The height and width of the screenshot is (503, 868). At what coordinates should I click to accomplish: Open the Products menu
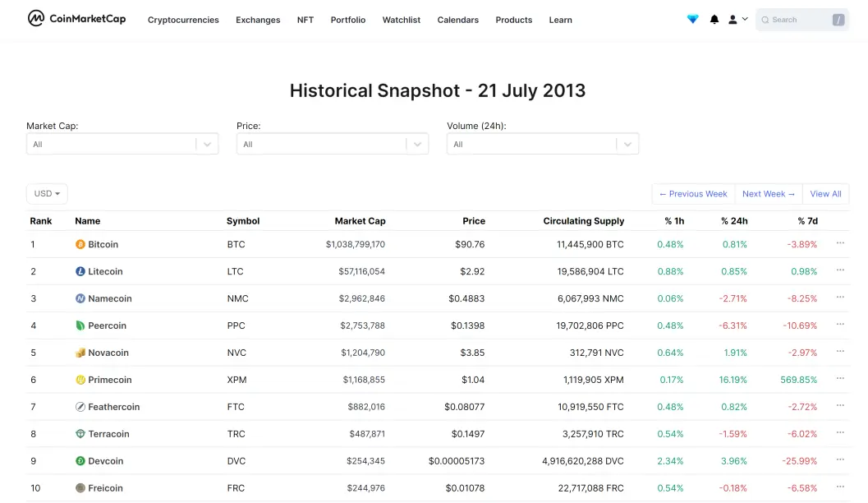click(x=514, y=20)
